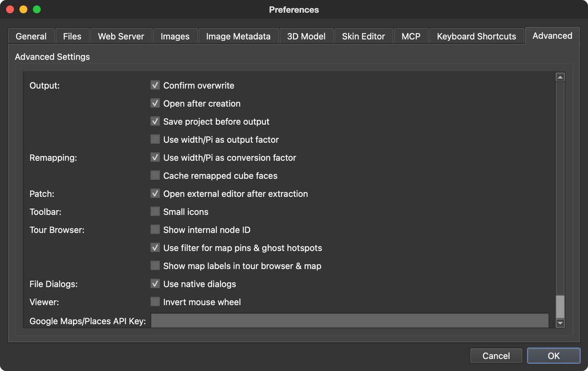Click the vertical scrollbar thumb
This screenshot has height=371, width=588.
pyautogui.click(x=560, y=306)
